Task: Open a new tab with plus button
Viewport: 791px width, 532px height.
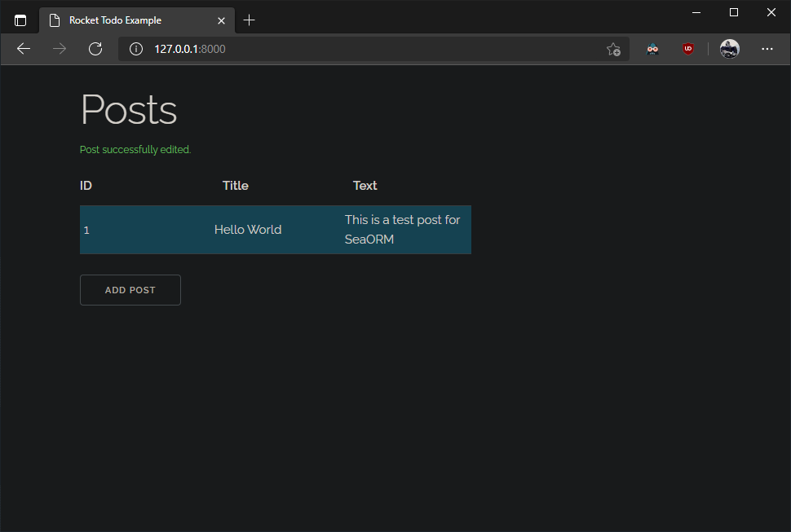Action: tap(249, 20)
